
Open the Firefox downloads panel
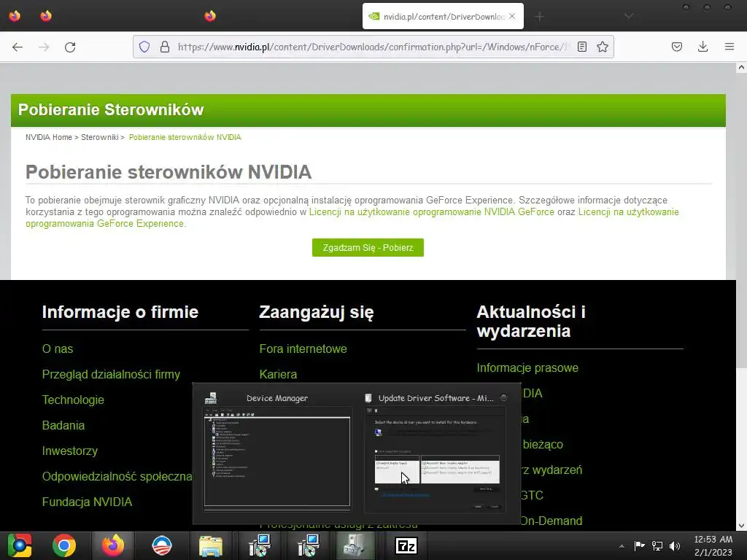tap(703, 47)
